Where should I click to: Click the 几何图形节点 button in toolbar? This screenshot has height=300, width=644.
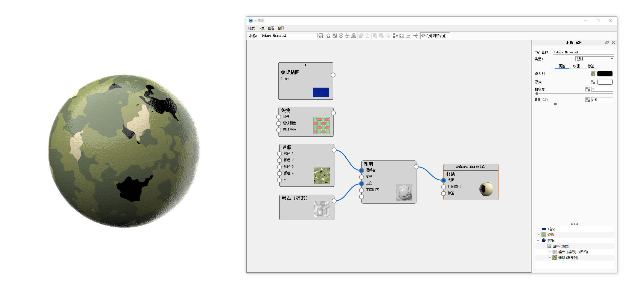click(x=435, y=36)
